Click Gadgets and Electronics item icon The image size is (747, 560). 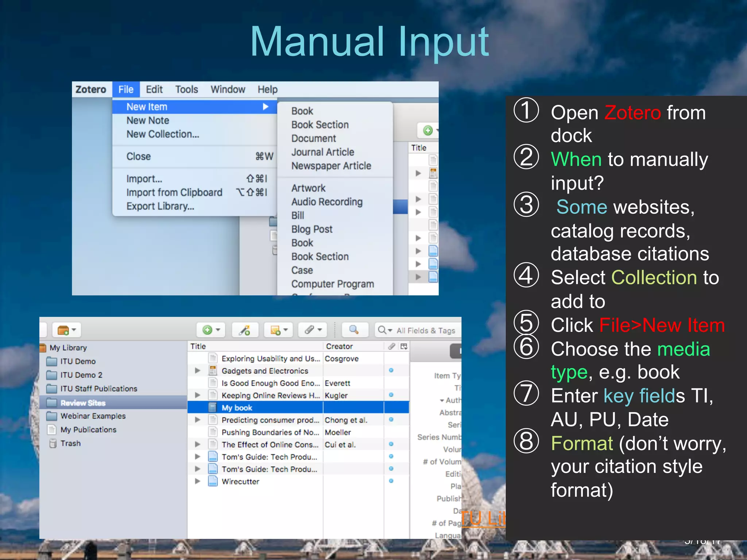(213, 370)
